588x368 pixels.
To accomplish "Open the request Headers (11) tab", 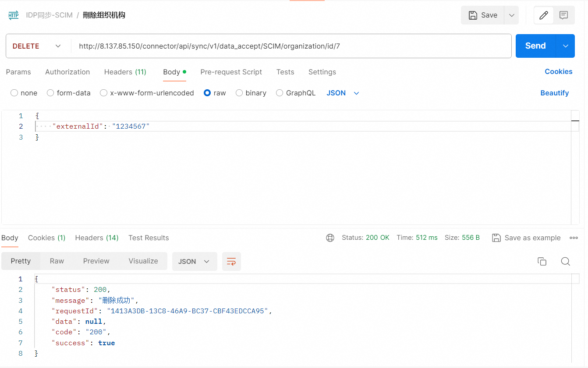I will 125,72.
